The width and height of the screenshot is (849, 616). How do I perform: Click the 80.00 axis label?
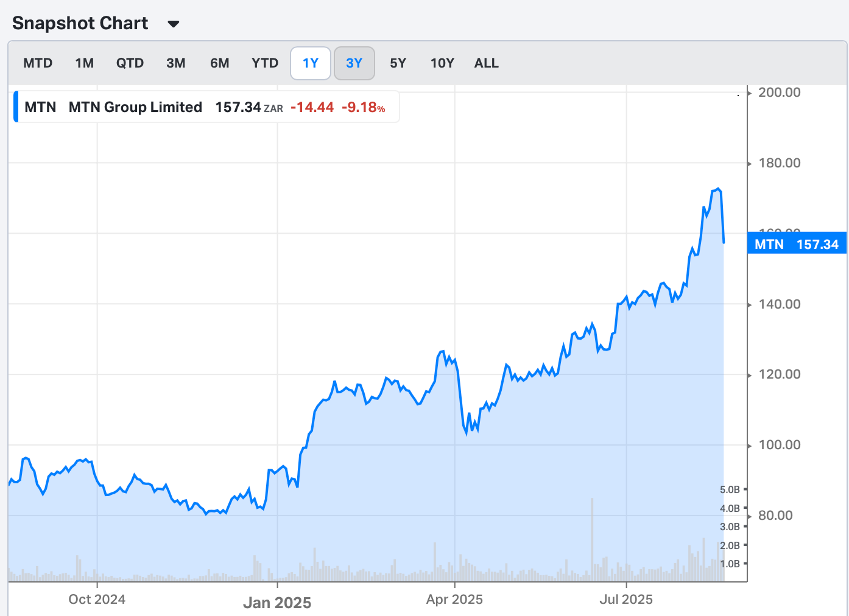coord(775,516)
